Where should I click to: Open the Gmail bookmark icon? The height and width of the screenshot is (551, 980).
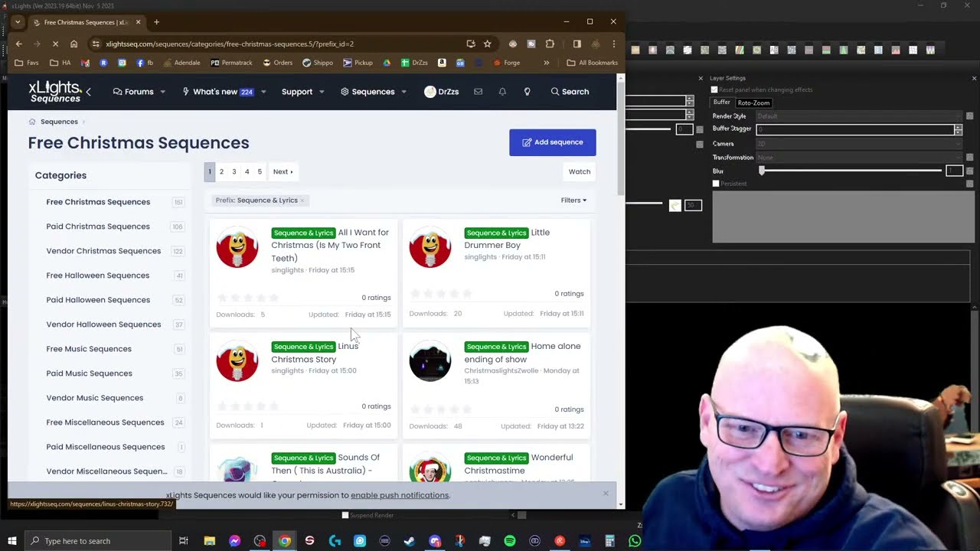[86, 63]
